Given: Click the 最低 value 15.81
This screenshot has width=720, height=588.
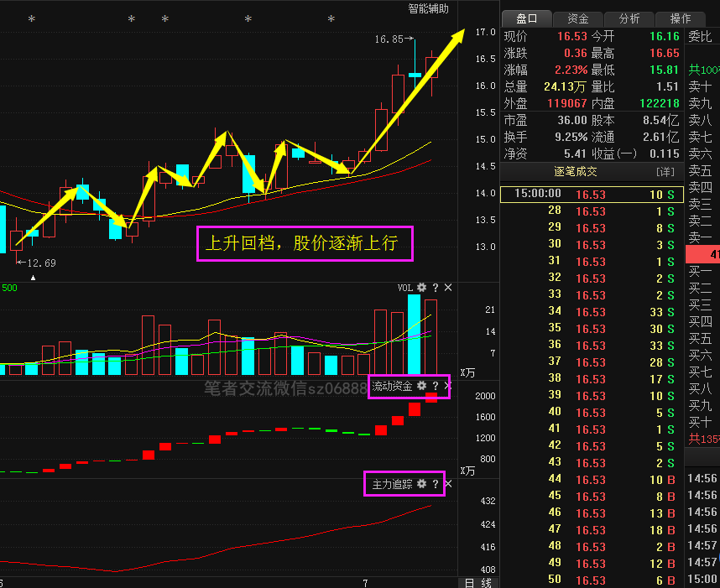Looking at the screenshot, I should [665, 70].
